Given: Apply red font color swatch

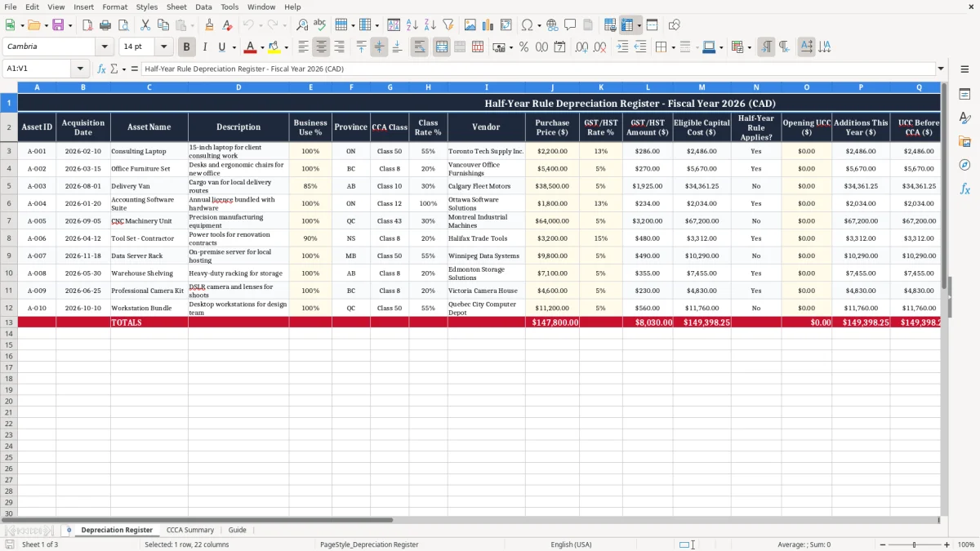Looking at the screenshot, I should [x=251, y=47].
